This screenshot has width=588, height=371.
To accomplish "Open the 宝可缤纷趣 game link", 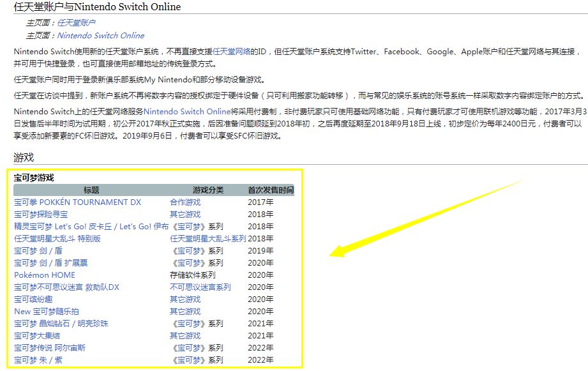I will [33, 299].
